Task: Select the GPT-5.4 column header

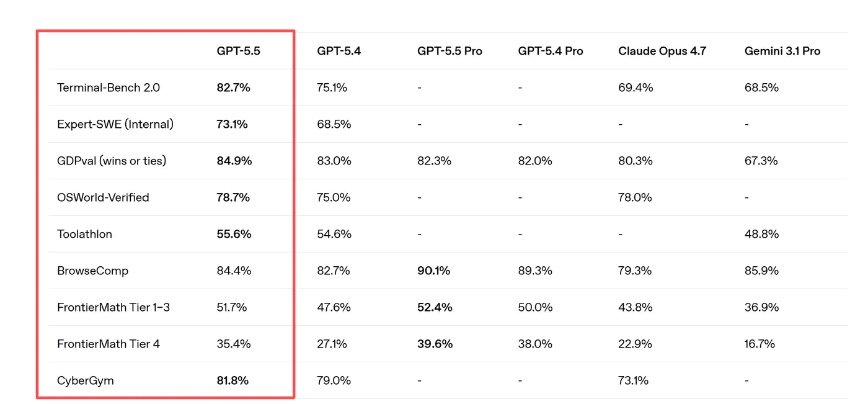Action: (339, 51)
